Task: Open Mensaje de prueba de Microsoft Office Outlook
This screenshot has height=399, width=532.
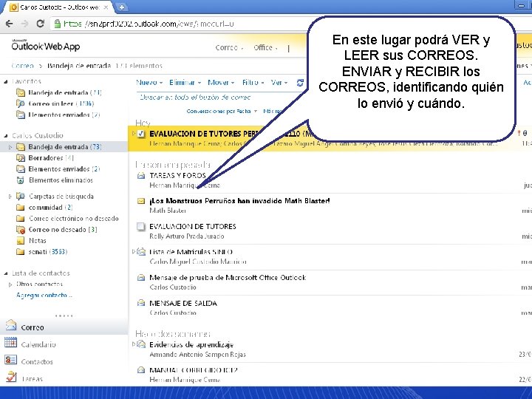Action: 329,282
